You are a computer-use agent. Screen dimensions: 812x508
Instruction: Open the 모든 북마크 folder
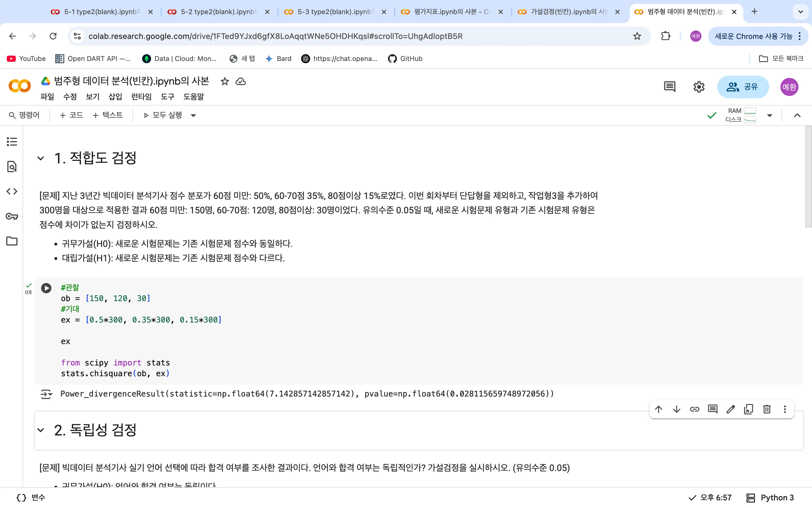click(781, 58)
